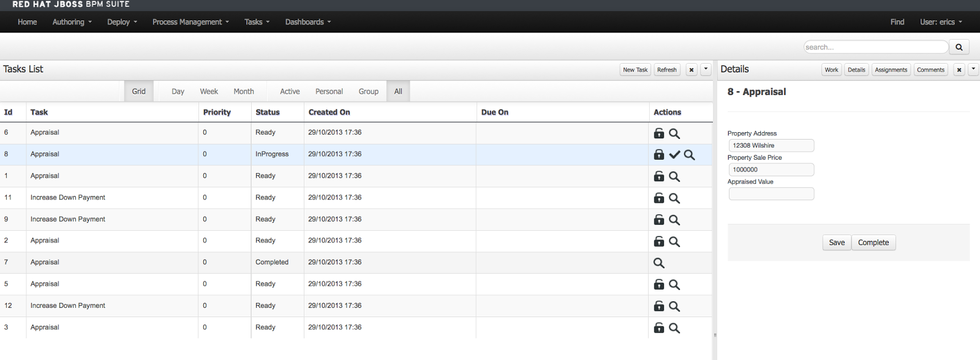Switch to Day view
The width and height of the screenshot is (980, 360).
[178, 91]
